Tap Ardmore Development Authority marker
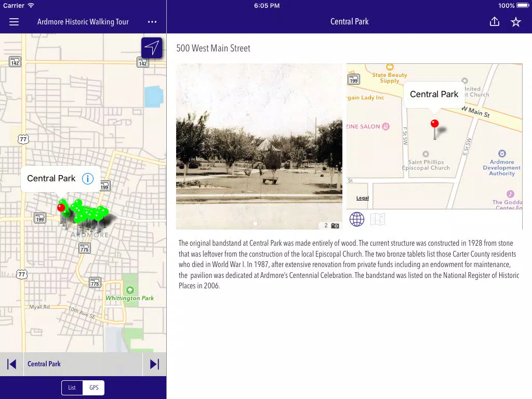532x399 pixels. 502,153
